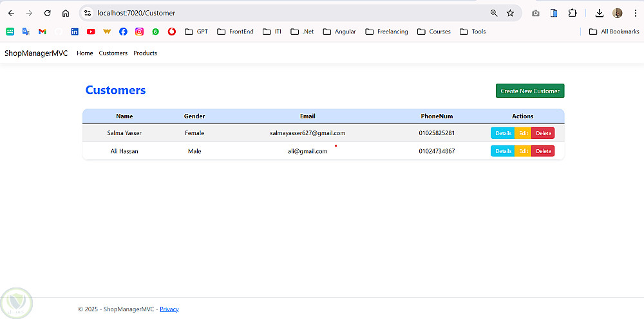This screenshot has height=319, width=644.
Task: Open the Google Translate bookmark
Action: pos(26,32)
